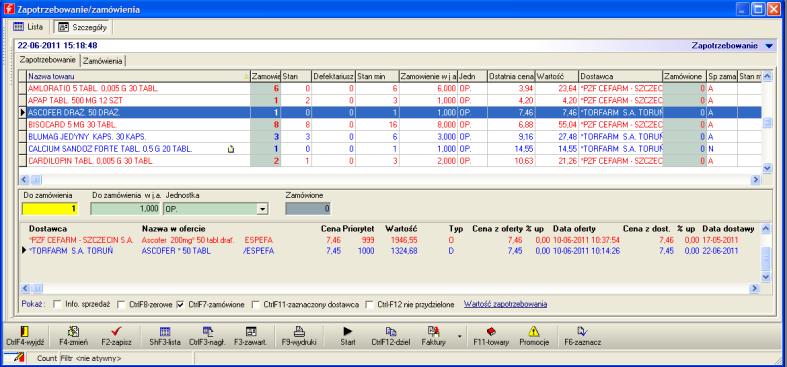This screenshot has width=787, height=367.
Task: Select the CARDILOPIN TABL. row
Action: [390, 161]
